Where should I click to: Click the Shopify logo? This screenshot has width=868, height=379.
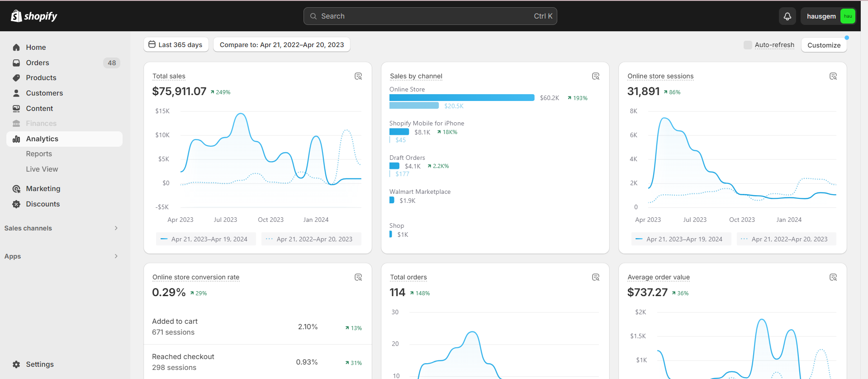point(34,16)
